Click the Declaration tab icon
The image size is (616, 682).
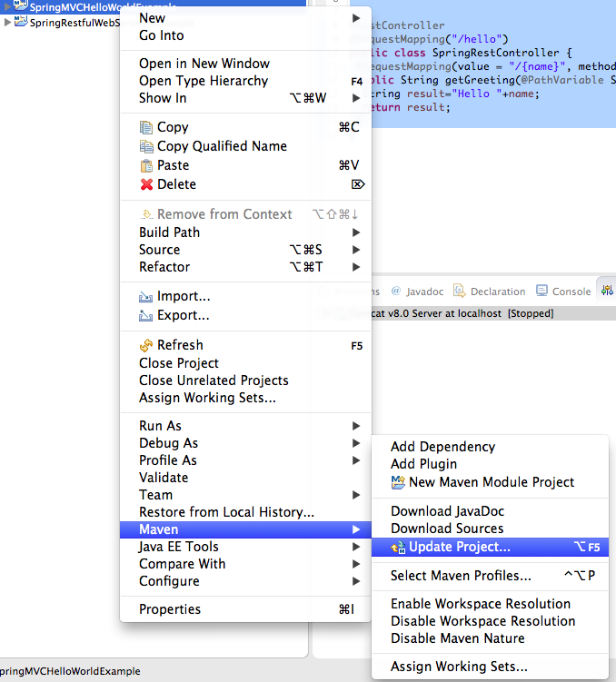click(459, 291)
